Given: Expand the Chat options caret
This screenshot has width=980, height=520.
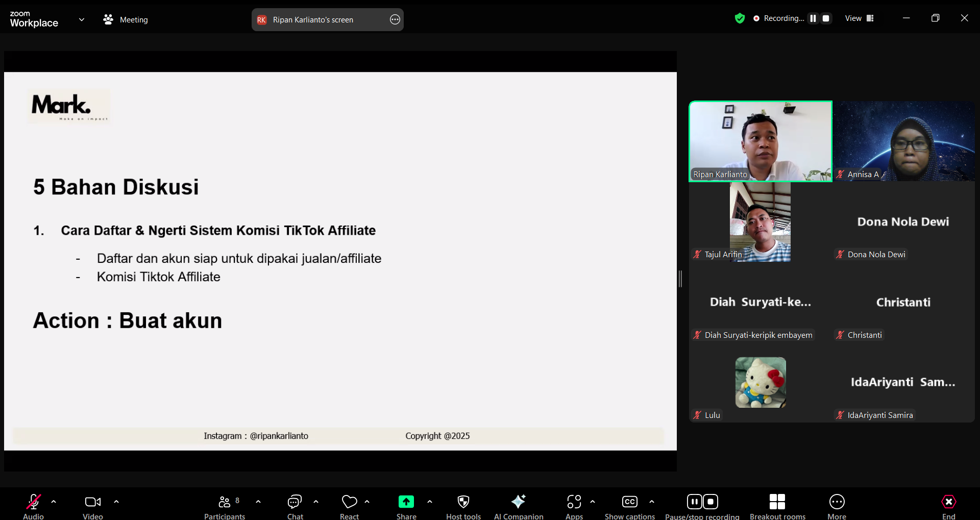Looking at the screenshot, I should [x=316, y=502].
